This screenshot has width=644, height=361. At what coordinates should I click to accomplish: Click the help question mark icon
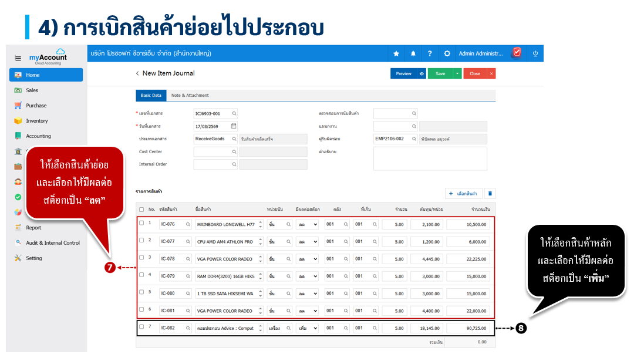430,53
